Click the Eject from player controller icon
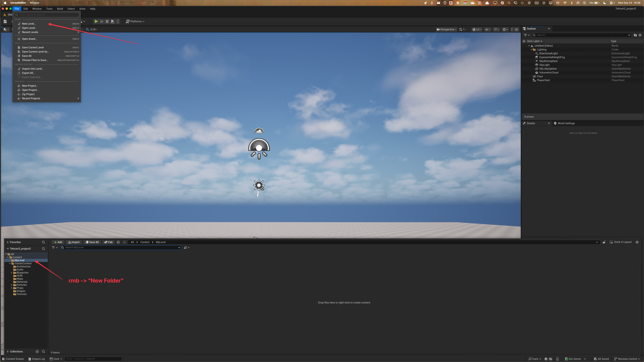The image size is (644, 362). coord(113,21)
